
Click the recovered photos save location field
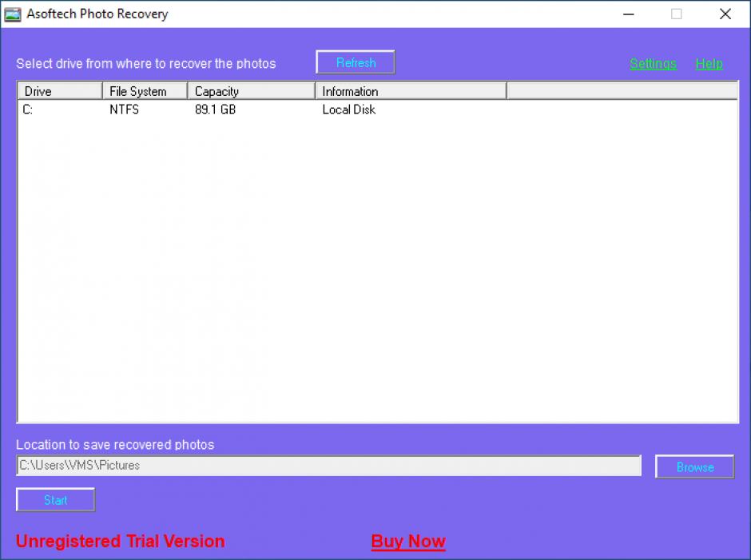point(328,465)
